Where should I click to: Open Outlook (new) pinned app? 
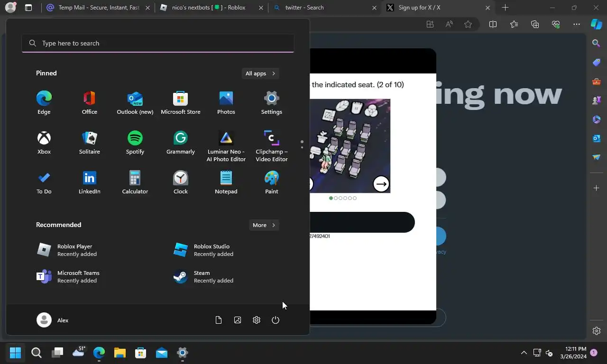pos(135,103)
